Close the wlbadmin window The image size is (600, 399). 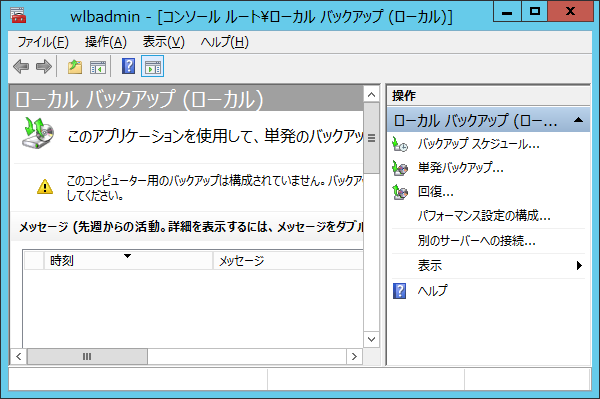point(570,11)
